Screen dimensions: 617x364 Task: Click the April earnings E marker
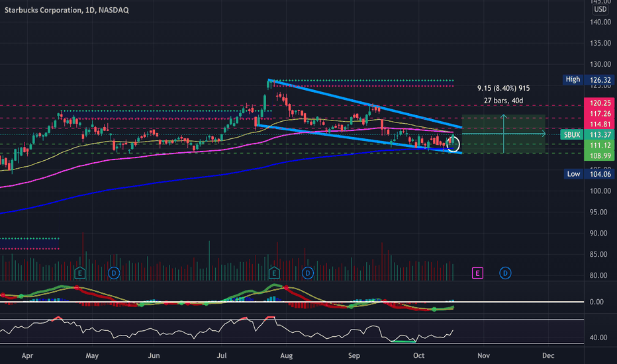coord(80,273)
